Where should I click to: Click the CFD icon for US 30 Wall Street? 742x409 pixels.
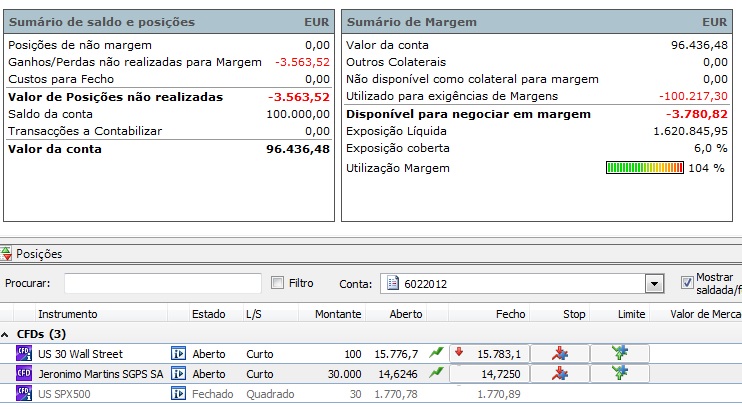coord(24,354)
